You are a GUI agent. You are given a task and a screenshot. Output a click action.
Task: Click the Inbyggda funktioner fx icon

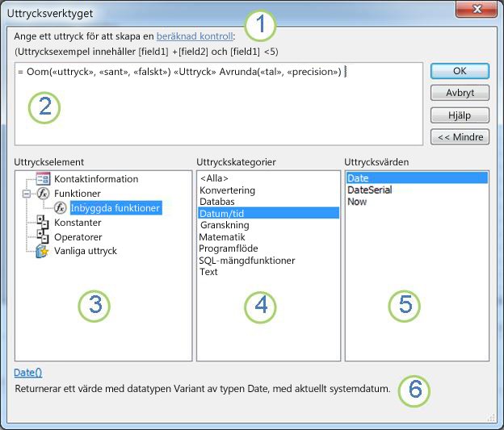60,208
